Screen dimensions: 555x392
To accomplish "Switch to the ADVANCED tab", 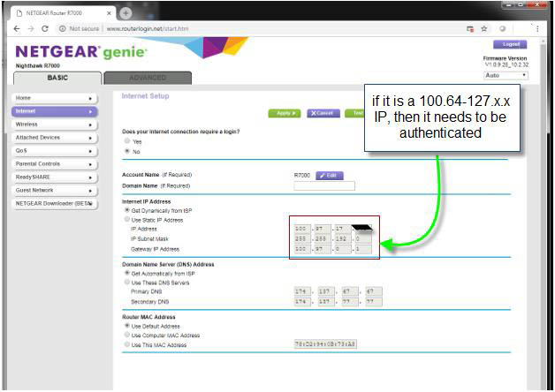I will [148, 78].
